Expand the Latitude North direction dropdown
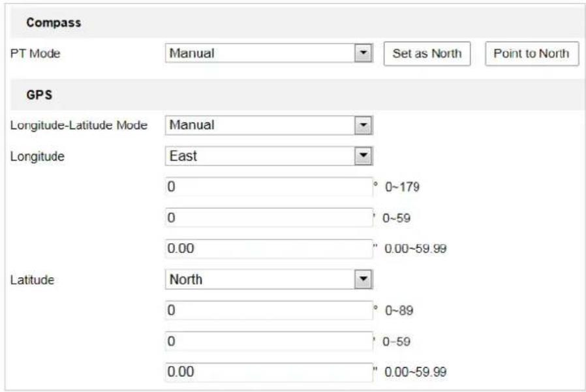Image resolution: width=586 pixels, height=392 pixels. [269, 279]
